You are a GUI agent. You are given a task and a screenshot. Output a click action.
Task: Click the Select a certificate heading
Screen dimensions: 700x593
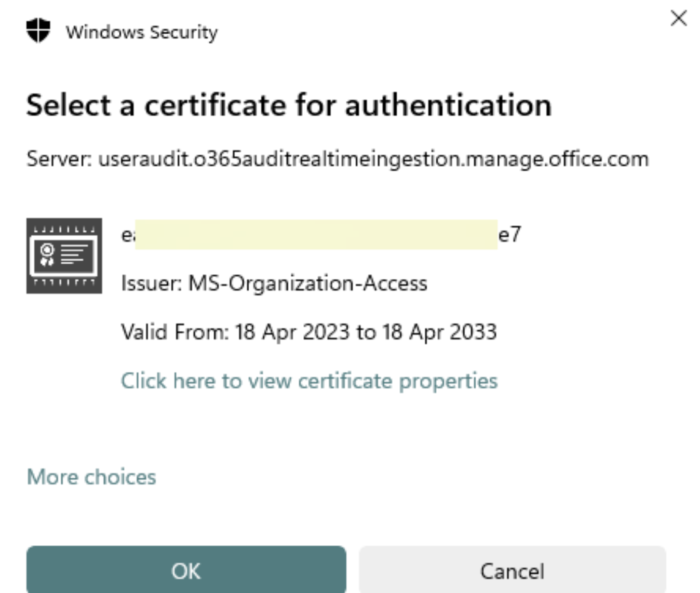pos(289,105)
